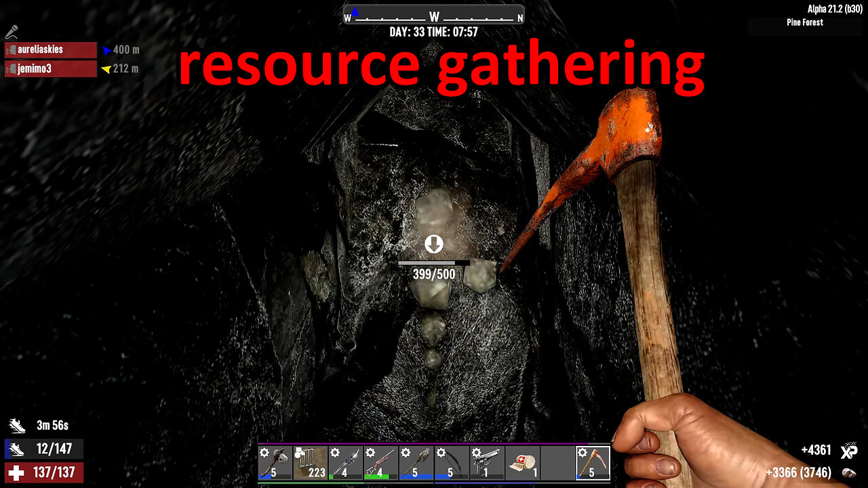Select the hunting rifle hotbar slot

(x=381, y=463)
